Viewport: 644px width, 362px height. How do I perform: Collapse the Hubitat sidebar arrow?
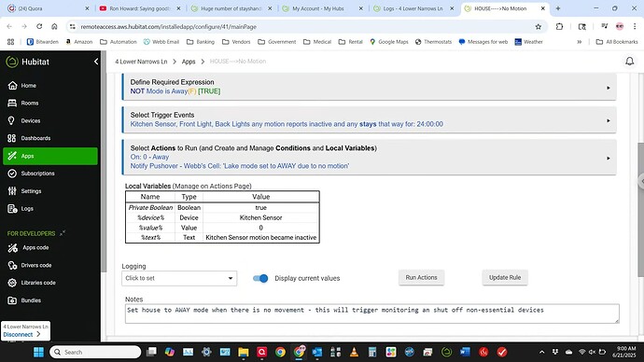[x=96, y=62]
